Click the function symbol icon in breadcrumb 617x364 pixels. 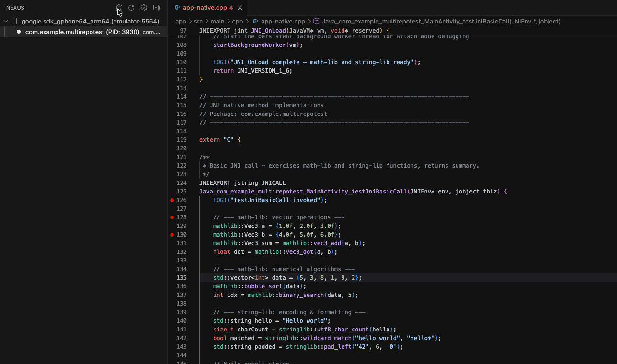[x=317, y=22]
